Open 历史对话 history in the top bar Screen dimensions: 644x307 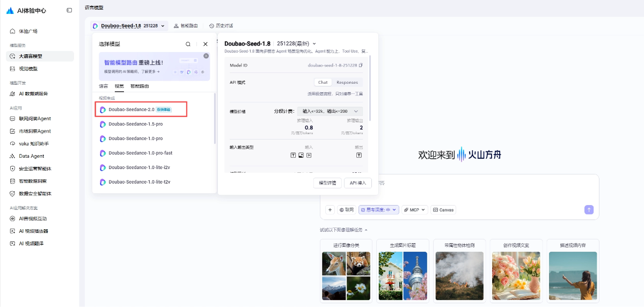[221, 26]
